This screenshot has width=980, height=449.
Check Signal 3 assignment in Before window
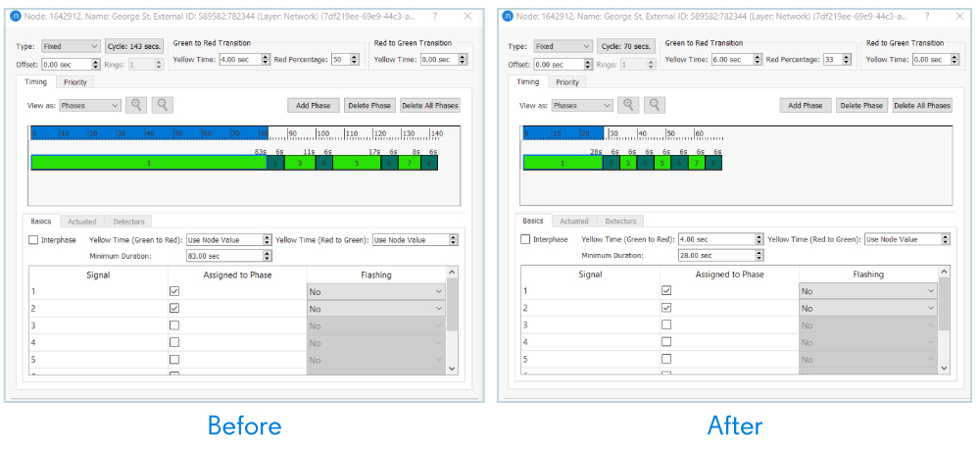point(174,325)
